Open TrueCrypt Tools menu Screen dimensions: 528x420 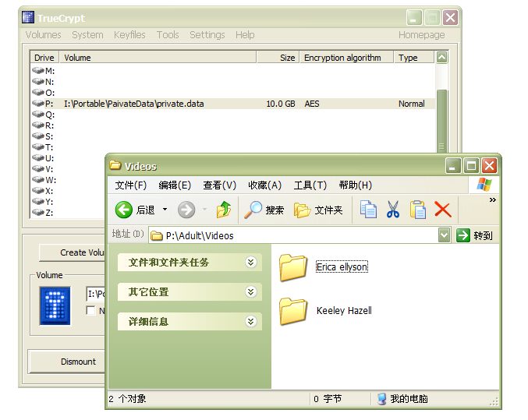pyautogui.click(x=168, y=34)
